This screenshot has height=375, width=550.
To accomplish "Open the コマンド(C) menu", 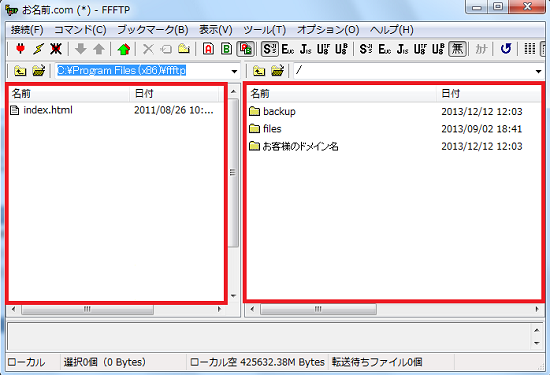I will (x=80, y=30).
